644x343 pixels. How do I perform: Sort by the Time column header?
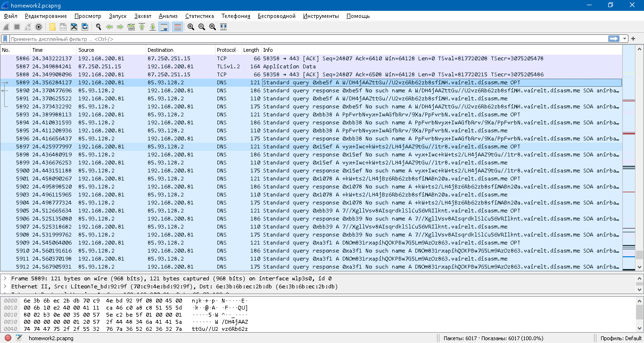[x=53, y=50]
